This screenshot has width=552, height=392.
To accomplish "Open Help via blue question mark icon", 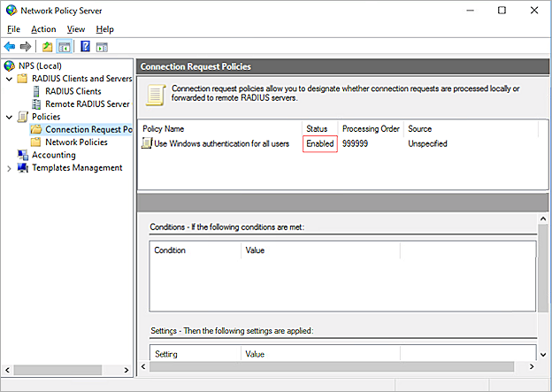I will click(85, 46).
